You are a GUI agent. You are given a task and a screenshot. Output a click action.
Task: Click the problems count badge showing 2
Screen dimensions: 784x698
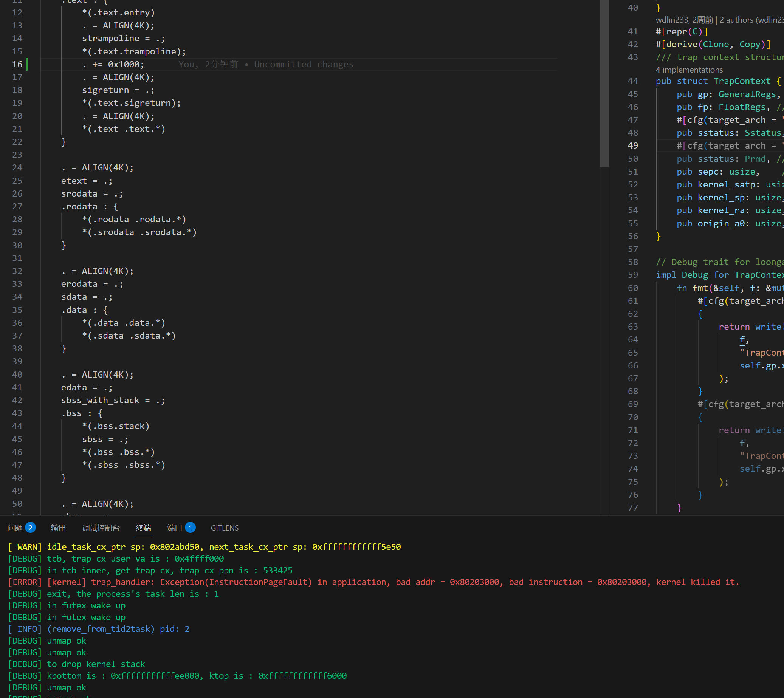(x=31, y=528)
